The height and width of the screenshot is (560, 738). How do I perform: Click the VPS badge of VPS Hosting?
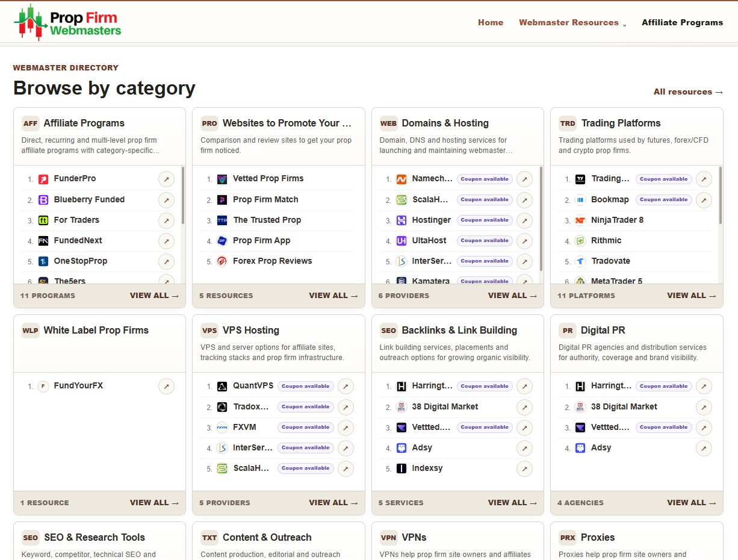coord(209,331)
